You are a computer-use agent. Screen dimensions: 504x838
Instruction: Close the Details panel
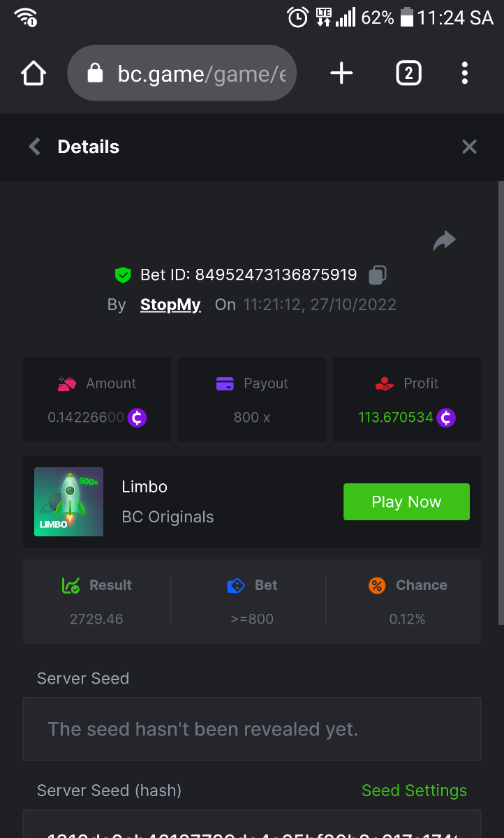469,147
